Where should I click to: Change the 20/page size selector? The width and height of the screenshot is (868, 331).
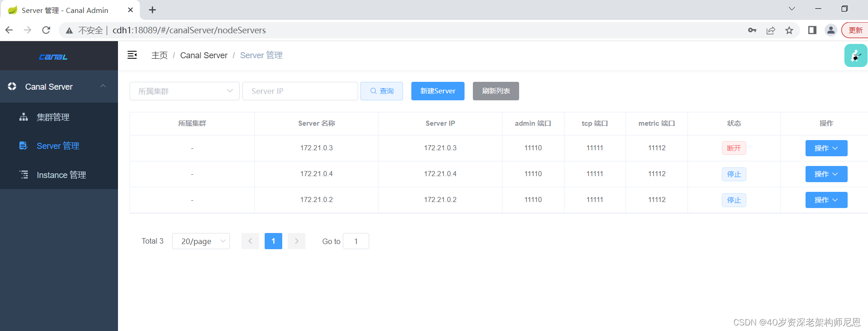pos(201,241)
